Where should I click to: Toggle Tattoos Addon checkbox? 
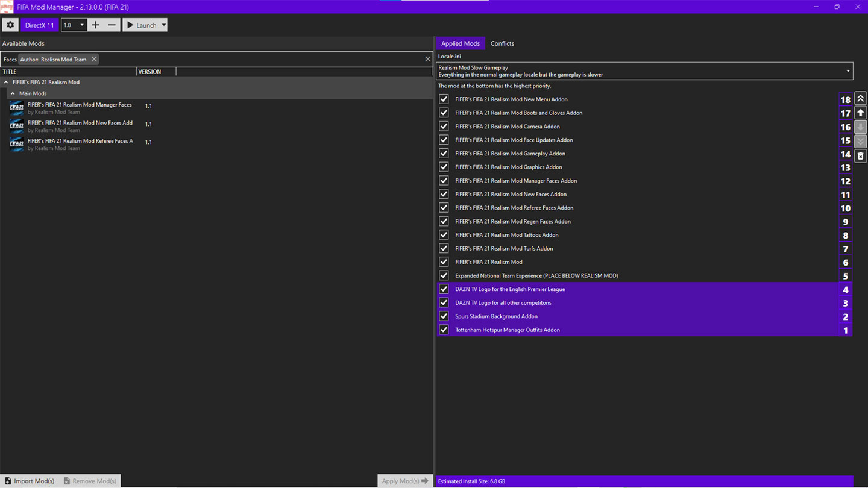444,234
